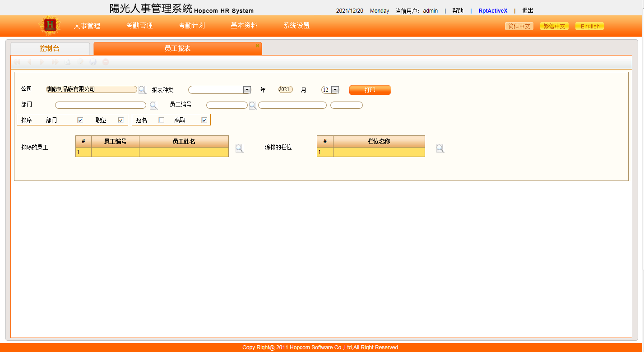Click the save floppy disk toolbar icon
This screenshot has width=644, height=352.
pyautogui.click(x=93, y=62)
